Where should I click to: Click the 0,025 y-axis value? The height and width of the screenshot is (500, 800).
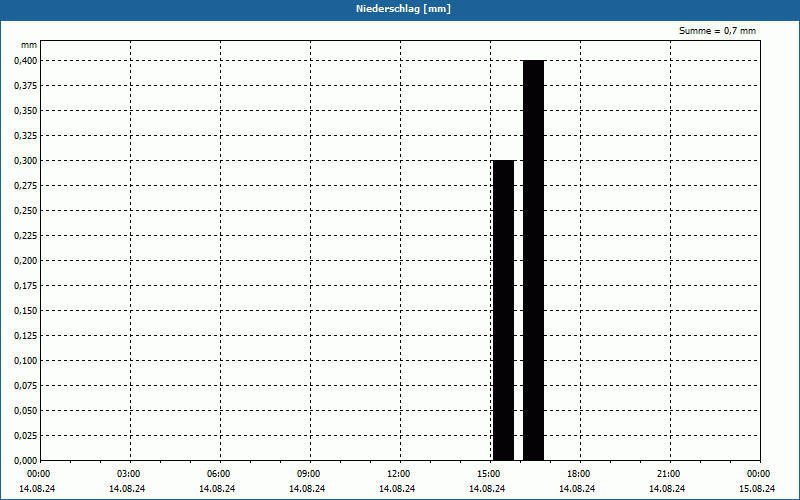pos(26,435)
